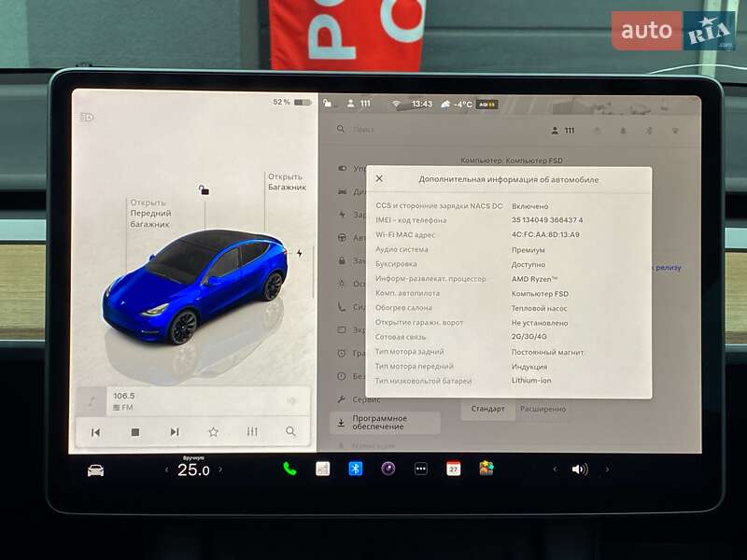747x560 pixels.
Task: Tap the Bluetooth icon in the bottom dock
Action: [x=355, y=468]
